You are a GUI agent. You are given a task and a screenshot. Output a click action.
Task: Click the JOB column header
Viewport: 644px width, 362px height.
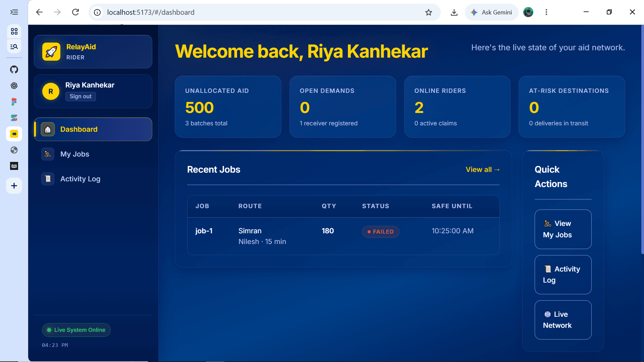[x=202, y=206]
